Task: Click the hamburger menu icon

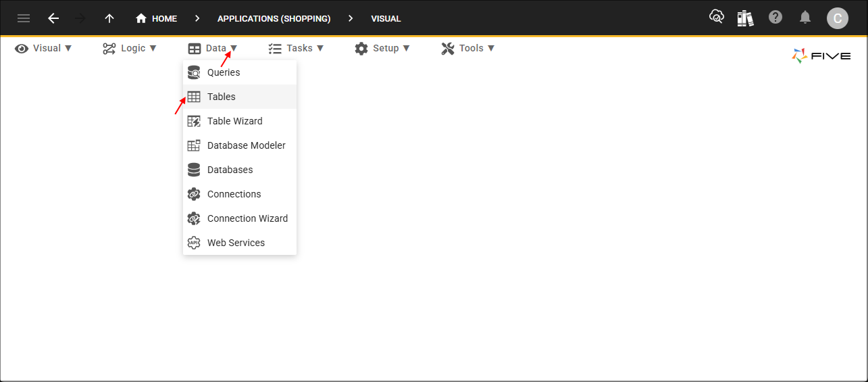Action: click(x=24, y=18)
